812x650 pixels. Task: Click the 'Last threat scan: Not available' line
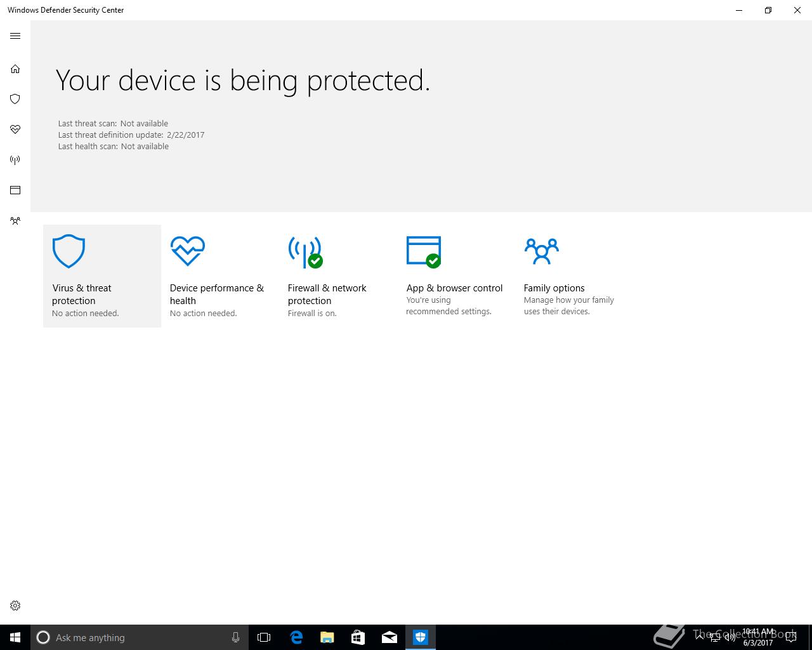coord(113,124)
